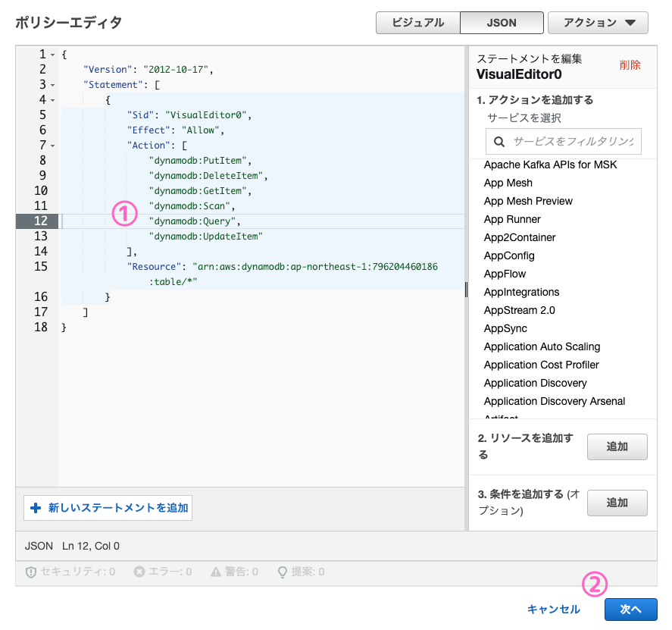Click the "Effect" key on line 6
The height and width of the screenshot is (630, 672).
tap(148, 130)
